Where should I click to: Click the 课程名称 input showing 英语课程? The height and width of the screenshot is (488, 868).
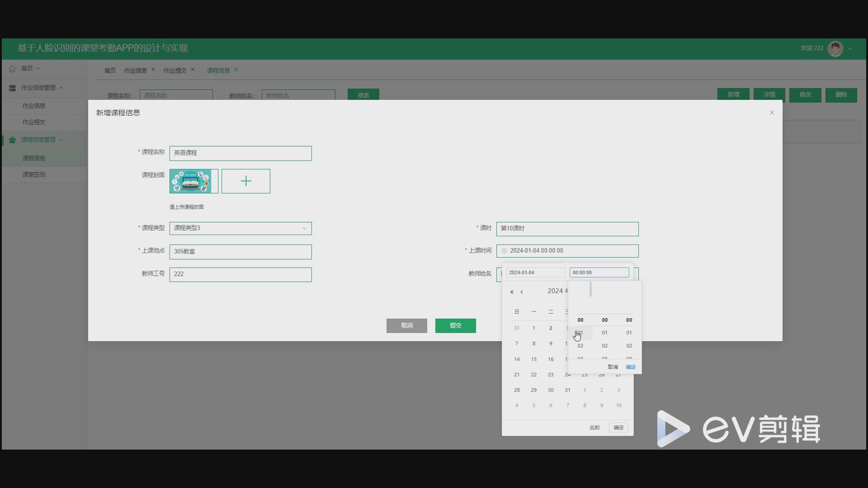click(240, 153)
